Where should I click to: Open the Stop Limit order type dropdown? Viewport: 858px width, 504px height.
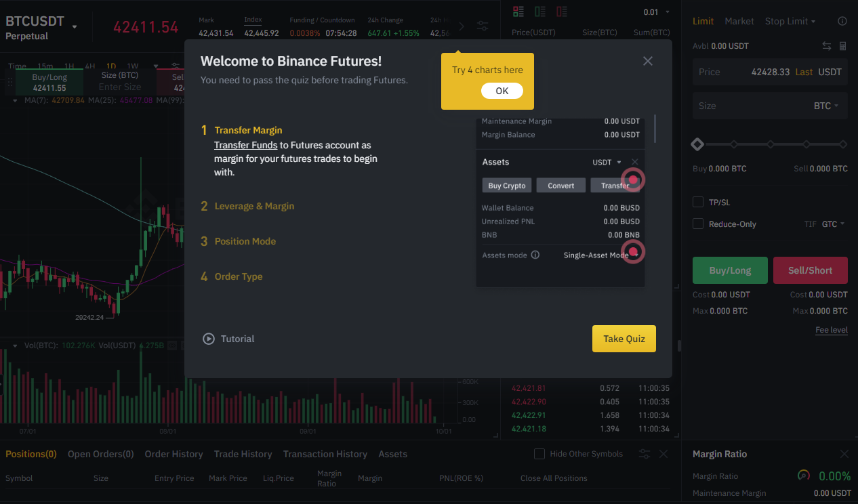point(790,21)
